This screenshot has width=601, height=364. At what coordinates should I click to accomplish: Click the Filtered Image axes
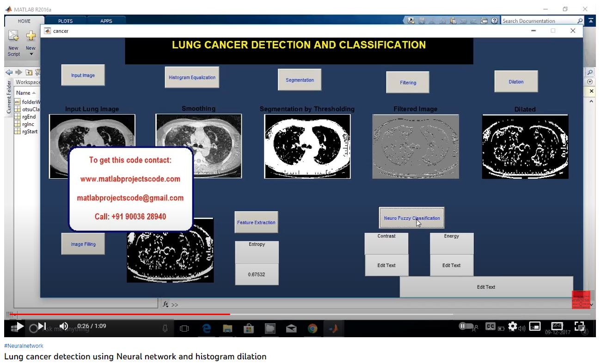point(416,146)
